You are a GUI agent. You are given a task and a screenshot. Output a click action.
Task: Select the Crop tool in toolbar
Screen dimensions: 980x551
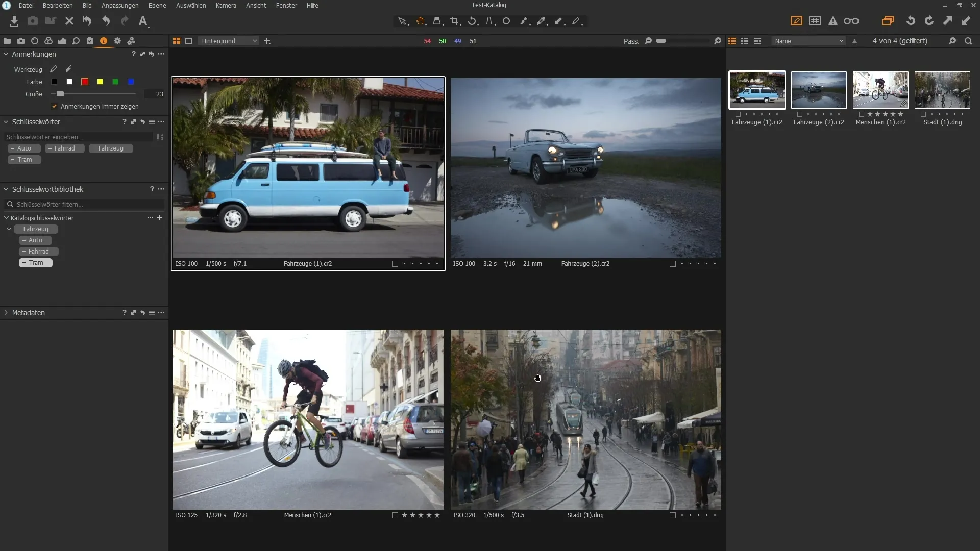click(454, 21)
